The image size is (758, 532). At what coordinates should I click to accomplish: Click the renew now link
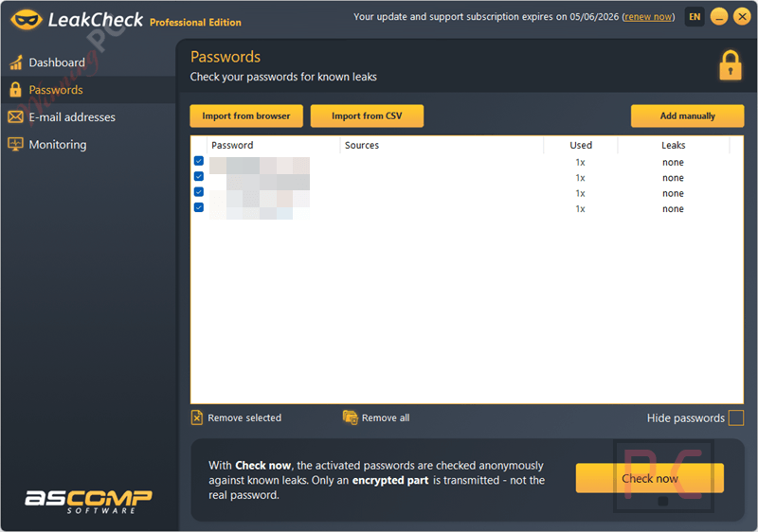648,16
